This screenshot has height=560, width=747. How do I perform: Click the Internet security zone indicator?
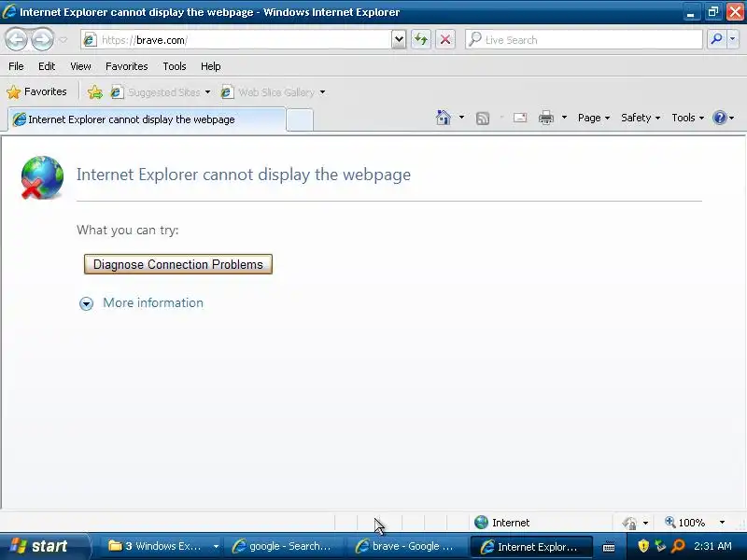click(x=502, y=523)
